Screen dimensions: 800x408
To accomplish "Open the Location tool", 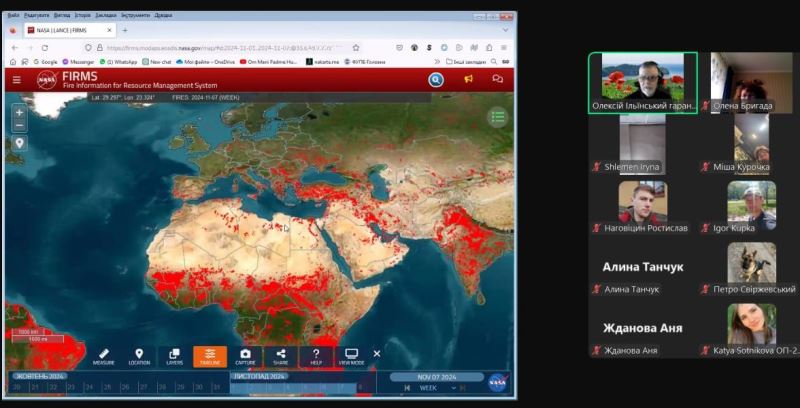I will click(139, 356).
